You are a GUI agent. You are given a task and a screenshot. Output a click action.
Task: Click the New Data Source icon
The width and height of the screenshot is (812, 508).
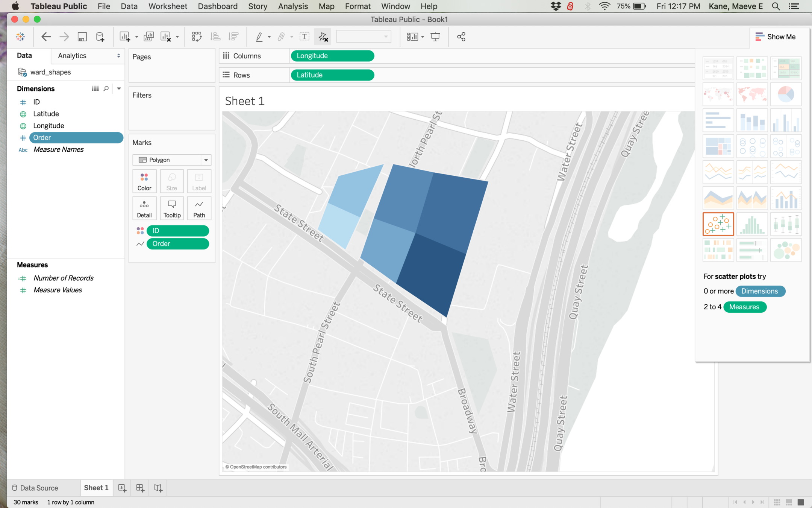(100, 37)
